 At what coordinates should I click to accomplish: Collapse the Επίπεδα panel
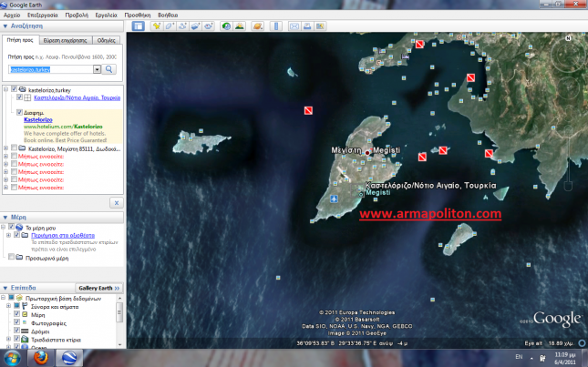5,288
